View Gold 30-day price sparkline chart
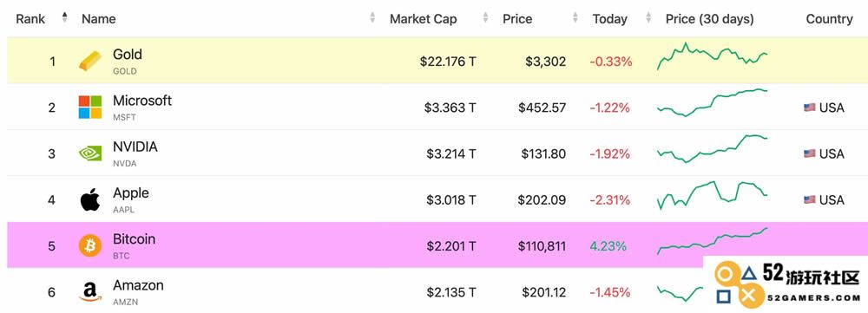 tap(713, 55)
